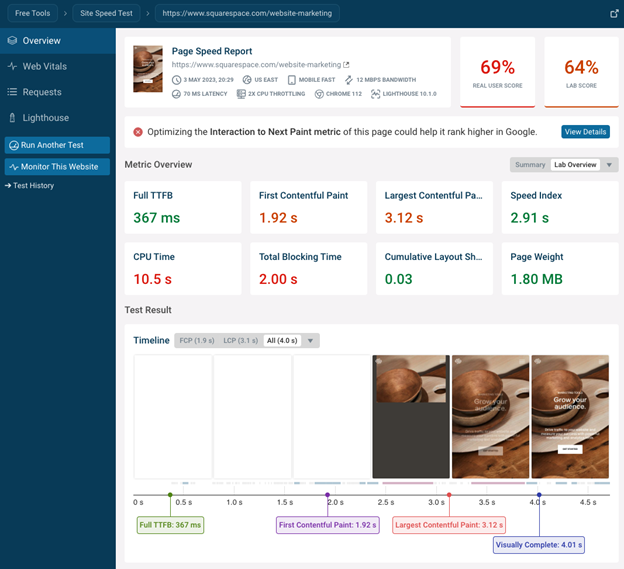Click First Contentful Paint: 1.92 s label
This screenshot has height=569, width=624.
pos(328,525)
